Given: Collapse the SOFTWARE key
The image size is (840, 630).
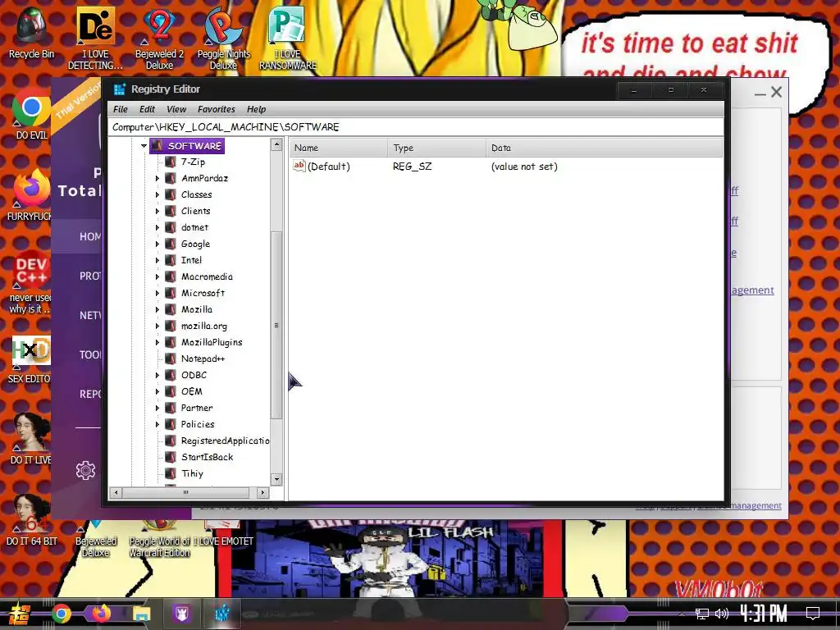Looking at the screenshot, I should point(144,146).
